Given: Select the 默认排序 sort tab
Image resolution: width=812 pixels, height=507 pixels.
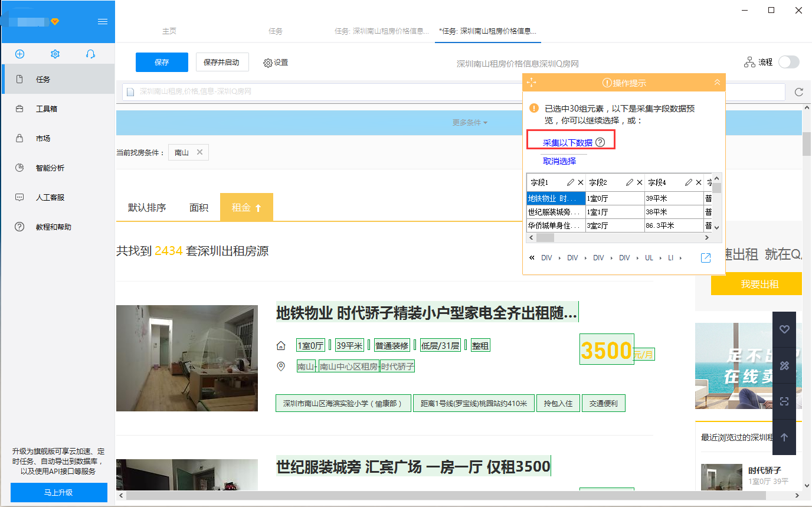Looking at the screenshot, I should pyautogui.click(x=147, y=208).
